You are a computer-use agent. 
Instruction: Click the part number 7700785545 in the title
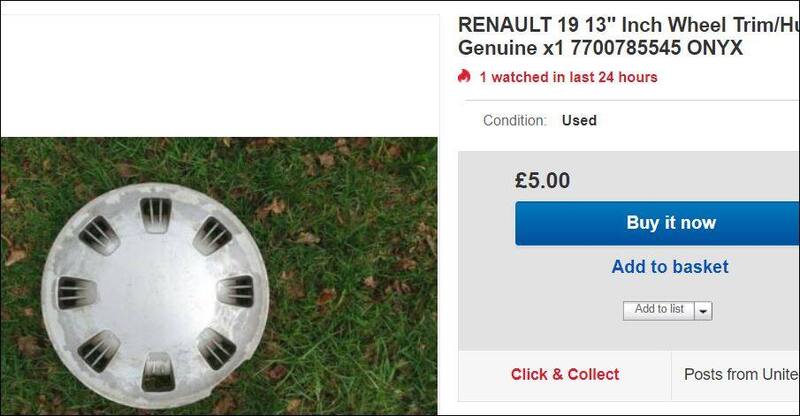(x=623, y=49)
